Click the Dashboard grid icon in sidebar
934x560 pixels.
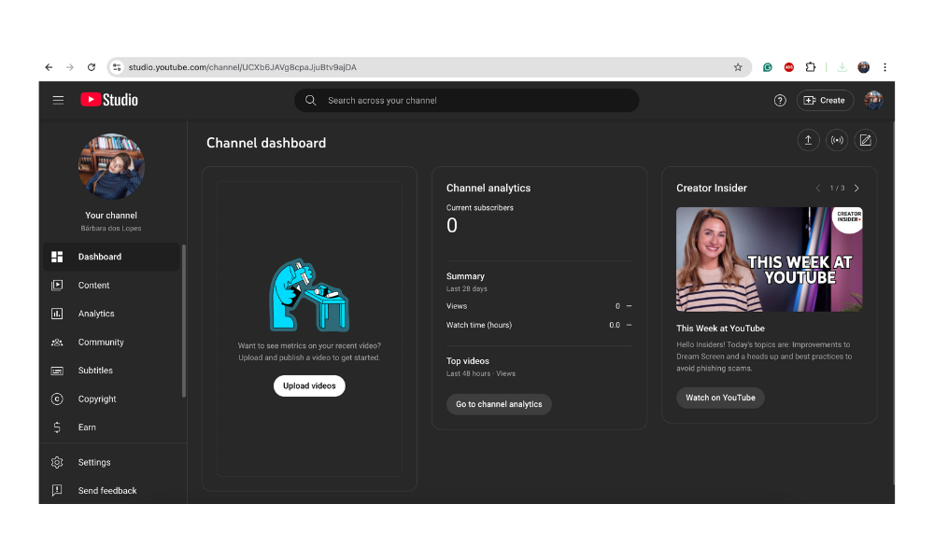[x=57, y=257]
